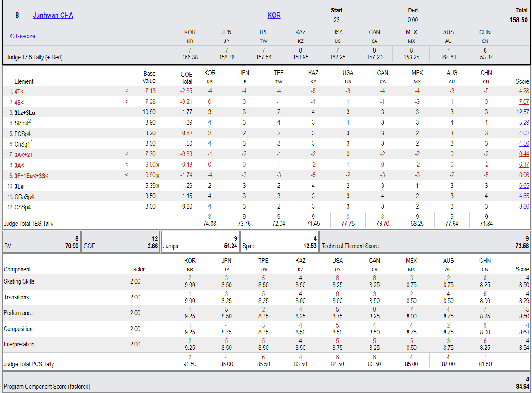Click the Rescore link

[22, 36]
